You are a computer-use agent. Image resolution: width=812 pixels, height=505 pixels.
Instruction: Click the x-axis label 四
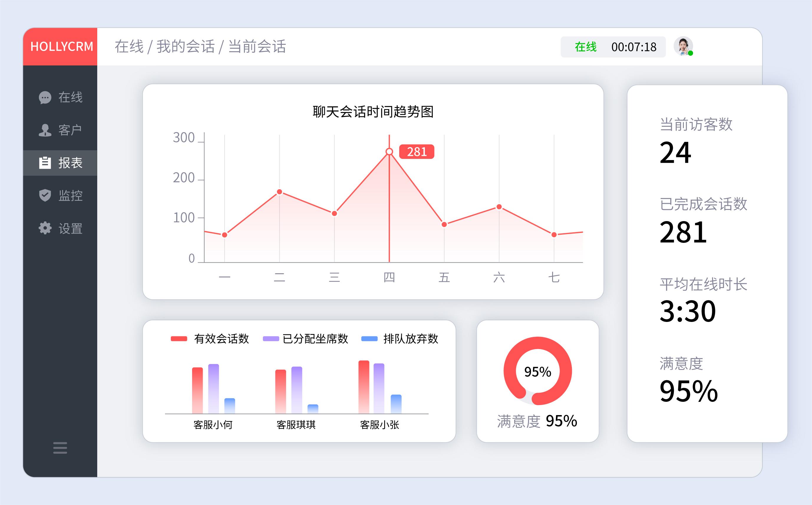tap(389, 277)
